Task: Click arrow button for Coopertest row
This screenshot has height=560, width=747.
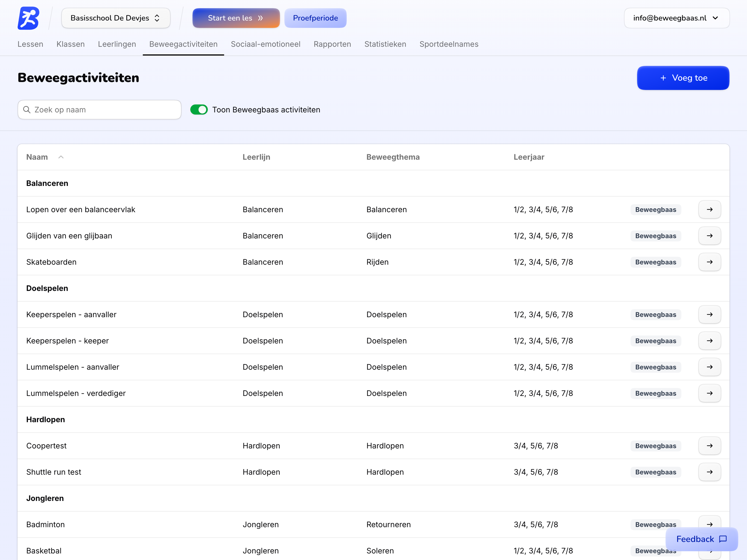Action: 709,446
